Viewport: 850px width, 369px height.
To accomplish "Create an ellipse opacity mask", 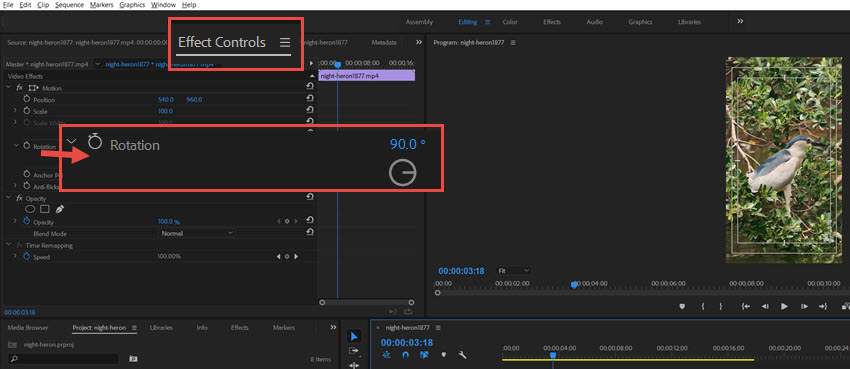I will (30, 209).
